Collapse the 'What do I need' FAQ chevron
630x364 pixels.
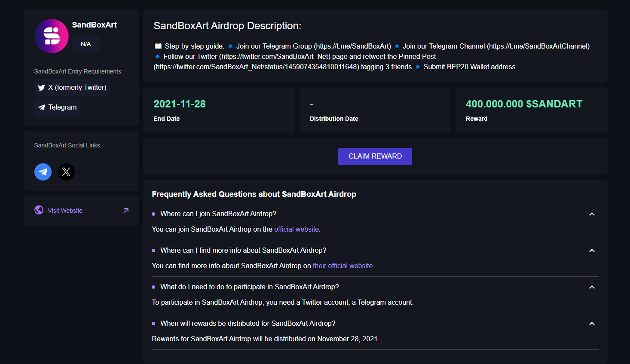point(592,287)
